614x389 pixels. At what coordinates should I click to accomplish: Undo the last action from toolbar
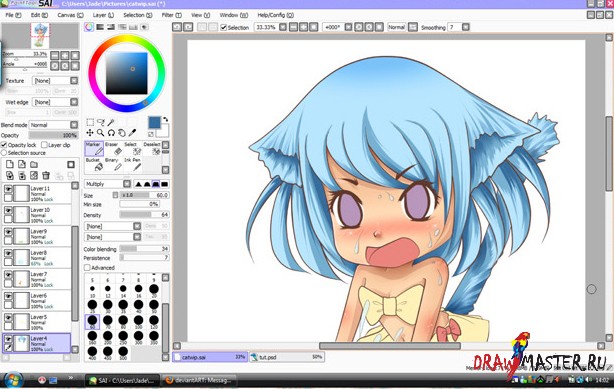177,27
